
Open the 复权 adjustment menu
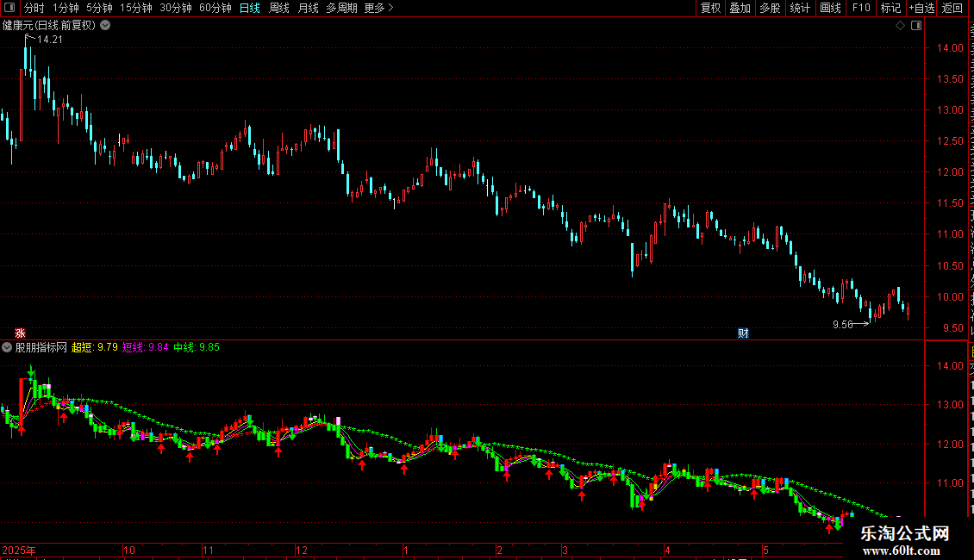[710, 8]
